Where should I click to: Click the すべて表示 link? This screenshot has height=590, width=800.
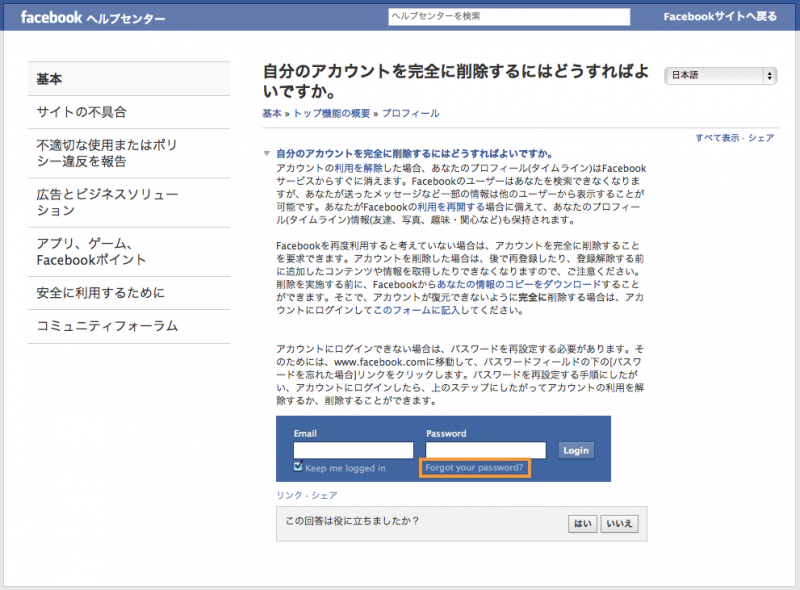(717, 138)
